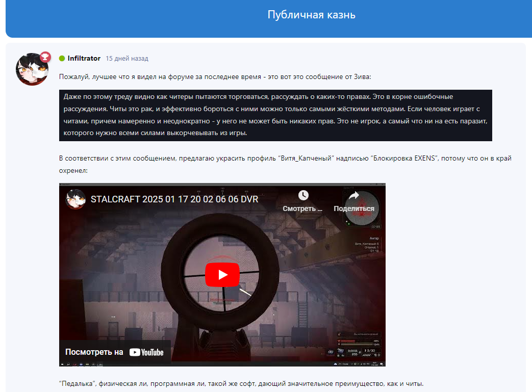Open the '15 дней назад' timestamp link
Image resolution: width=532 pixels, height=392 pixels.
[x=127, y=58]
